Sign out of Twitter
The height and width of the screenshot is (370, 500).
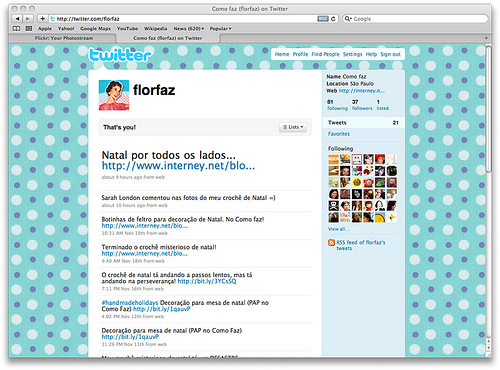(x=390, y=54)
